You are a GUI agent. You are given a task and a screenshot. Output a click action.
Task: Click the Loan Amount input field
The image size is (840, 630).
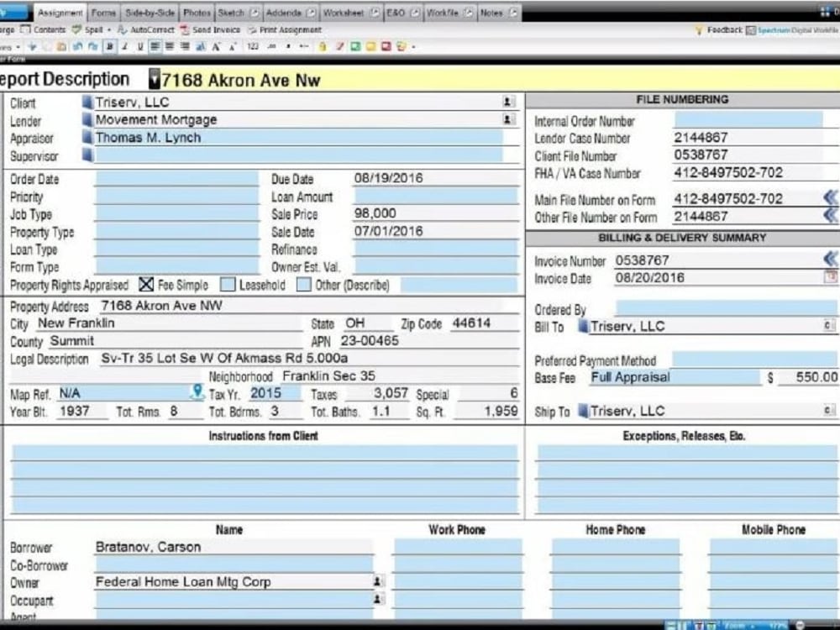pyautogui.click(x=436, y=196)
